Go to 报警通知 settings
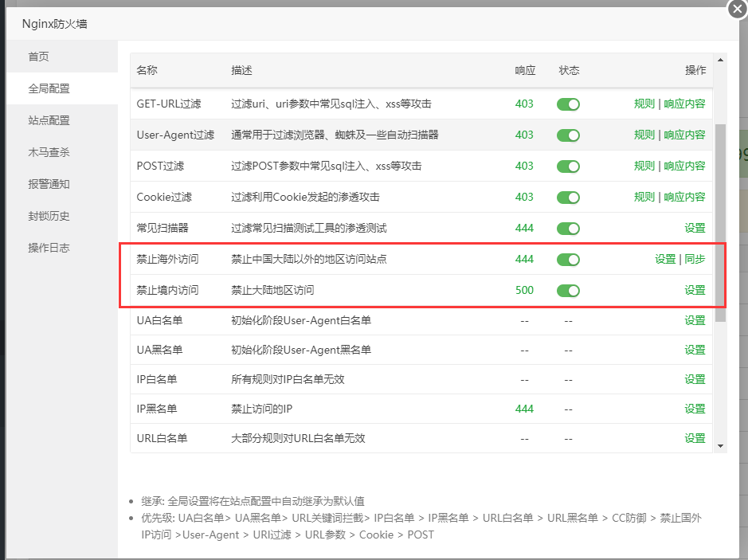 pyautogui.click(x=49, y=184)
